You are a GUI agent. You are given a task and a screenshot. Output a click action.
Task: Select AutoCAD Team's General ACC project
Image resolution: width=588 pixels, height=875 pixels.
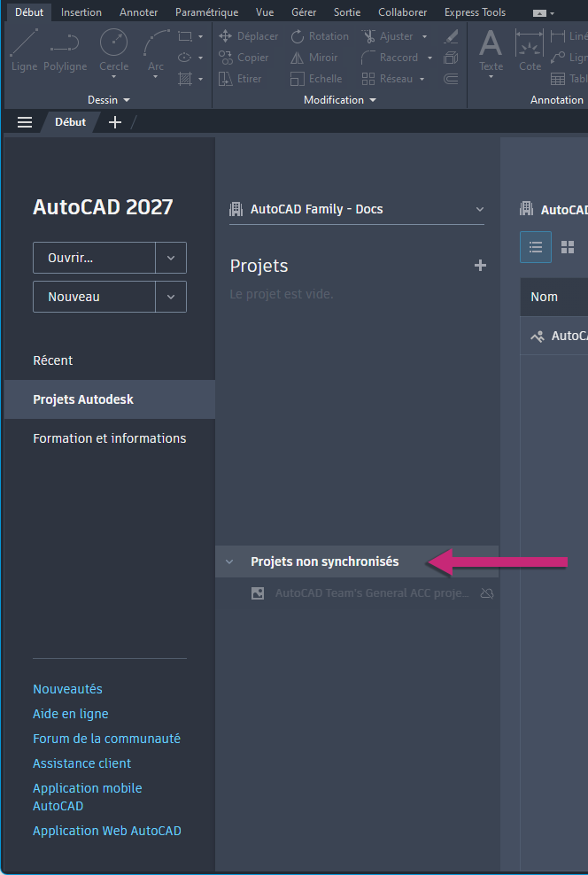coord(372,593)
